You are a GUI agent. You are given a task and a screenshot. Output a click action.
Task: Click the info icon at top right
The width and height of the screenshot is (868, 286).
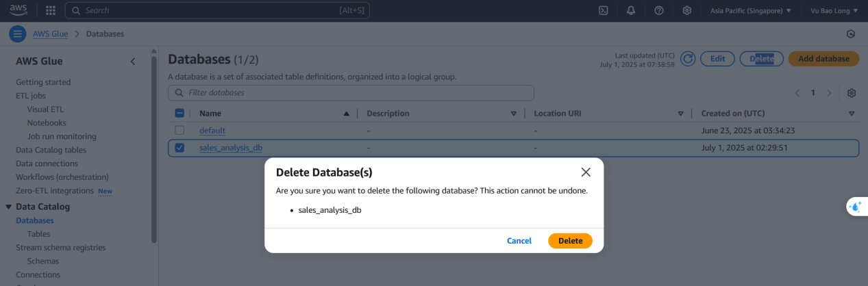(x=851, y=34)
